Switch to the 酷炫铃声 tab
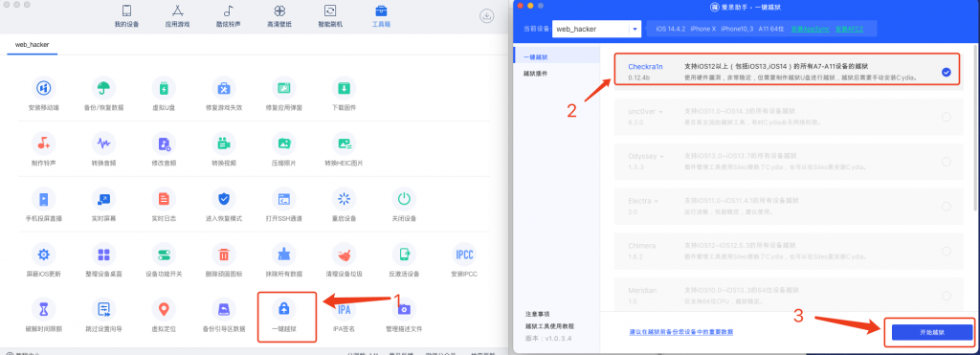 tap(228, 17)
